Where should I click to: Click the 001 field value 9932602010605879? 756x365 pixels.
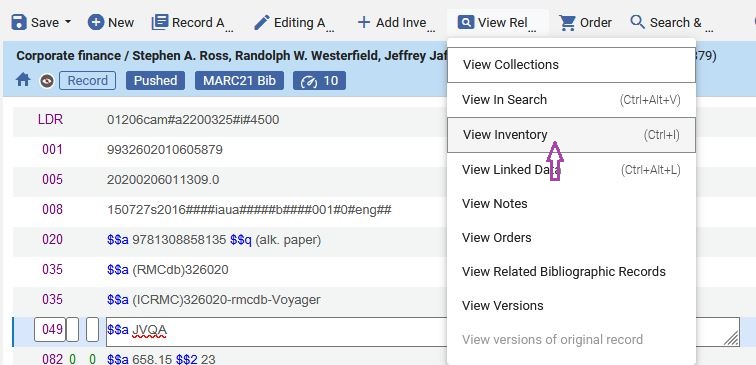[165, 150]
